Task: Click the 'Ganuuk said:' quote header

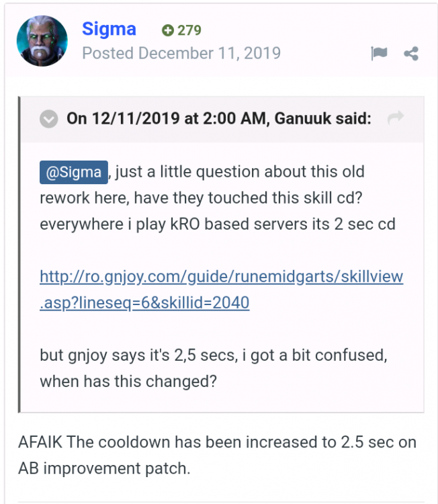Action: (322, 118)
